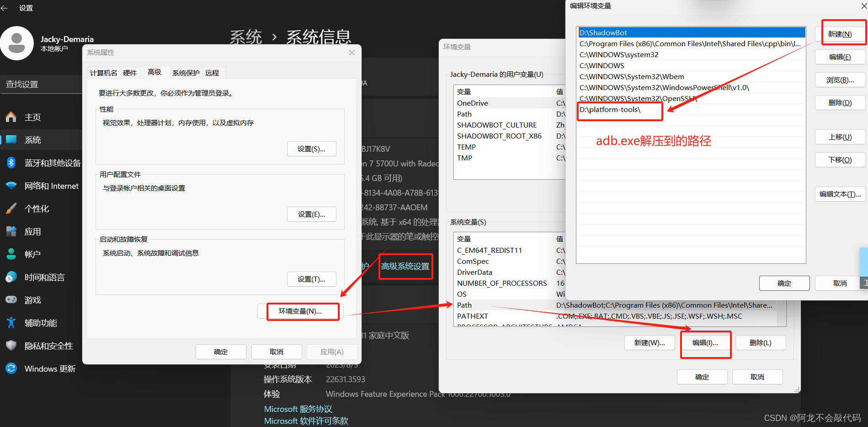This screenshot has height=427, width=868.
Task: Click the Home icon in Settings sidebar
Action: (11, 117)
